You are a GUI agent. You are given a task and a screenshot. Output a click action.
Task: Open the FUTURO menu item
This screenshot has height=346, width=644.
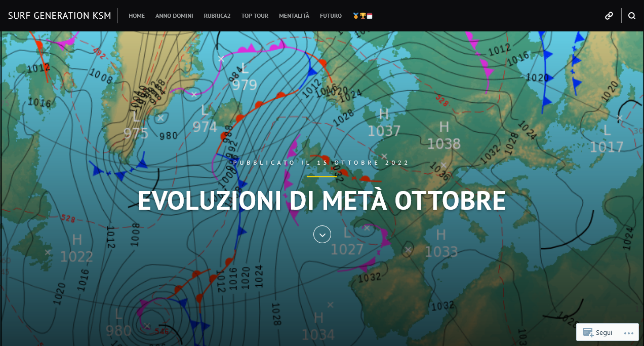click(x=331, y=16)
